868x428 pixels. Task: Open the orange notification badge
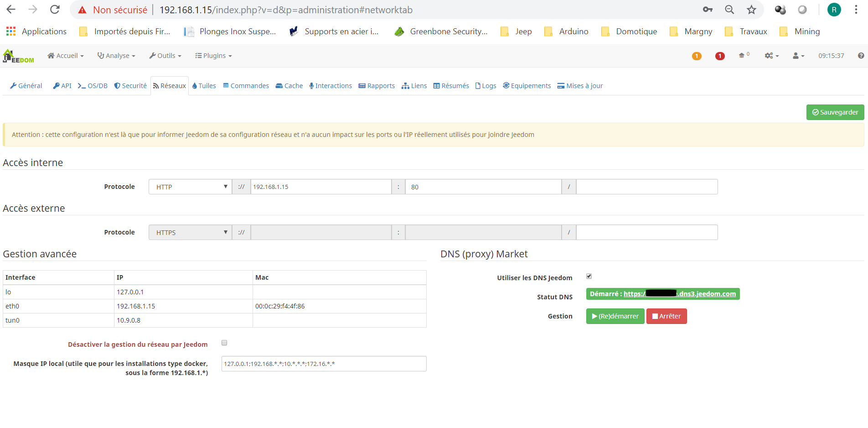tap(697, 56)
